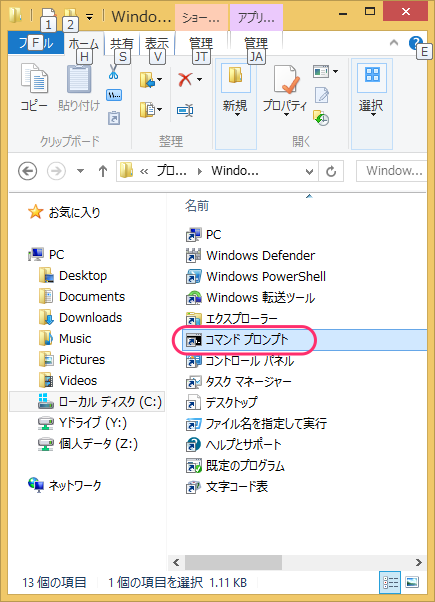Click the horizontal scrollbar left arrow

pyautogui.click(x=176, y=563)
